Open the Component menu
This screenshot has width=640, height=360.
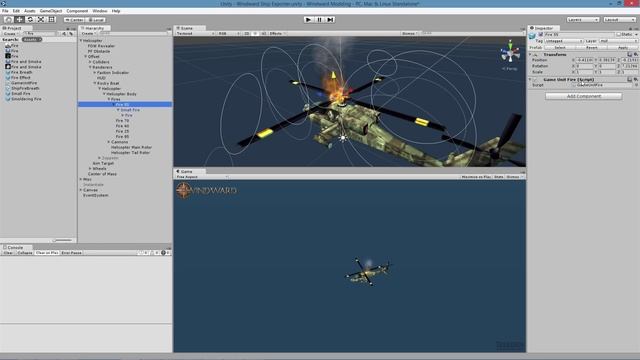point(77,11)
